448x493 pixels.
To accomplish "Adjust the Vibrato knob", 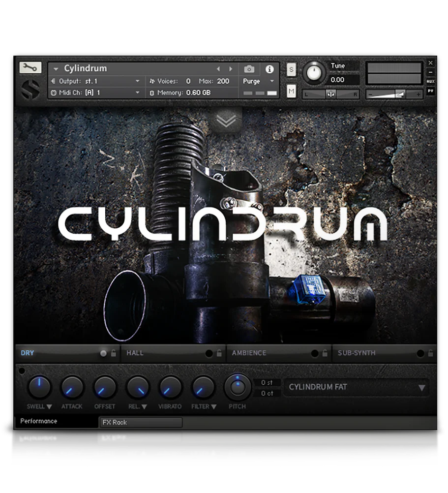I will point(170,388).
